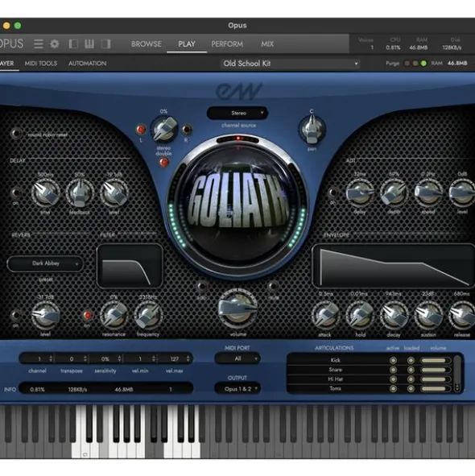Screen dimensions: 475x476
Task: Switch to the Perform tab
Action: pyautogui.click(x=227, y=44)
